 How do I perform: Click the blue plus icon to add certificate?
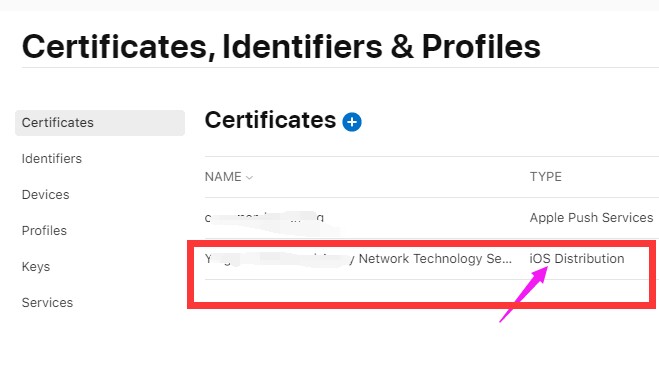(352, 122)
